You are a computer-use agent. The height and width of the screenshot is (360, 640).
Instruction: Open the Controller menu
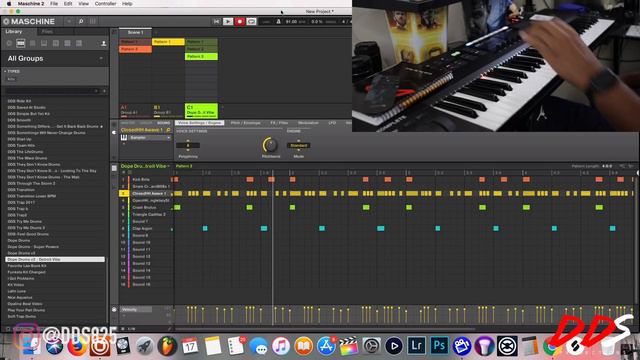(105, 4)
